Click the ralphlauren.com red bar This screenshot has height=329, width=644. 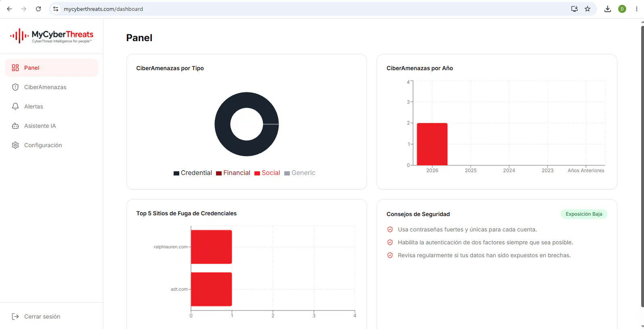tap(212, 247)
